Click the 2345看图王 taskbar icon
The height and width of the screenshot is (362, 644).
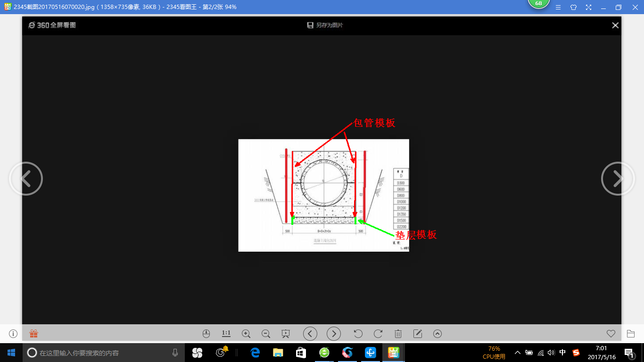coord(394,353)
